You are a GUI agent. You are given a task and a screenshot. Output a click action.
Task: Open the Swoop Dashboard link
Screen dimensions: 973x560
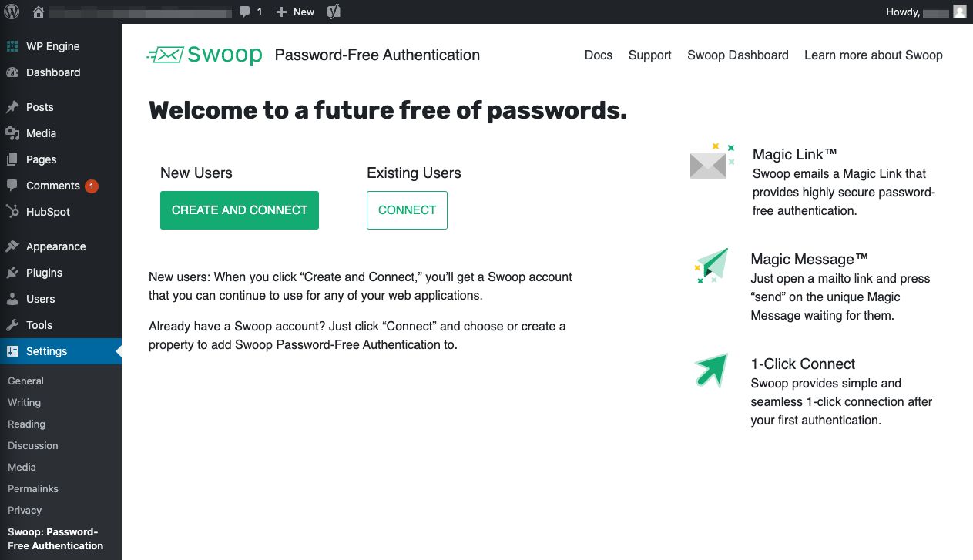pyautogui.click(x=738, y=55)
